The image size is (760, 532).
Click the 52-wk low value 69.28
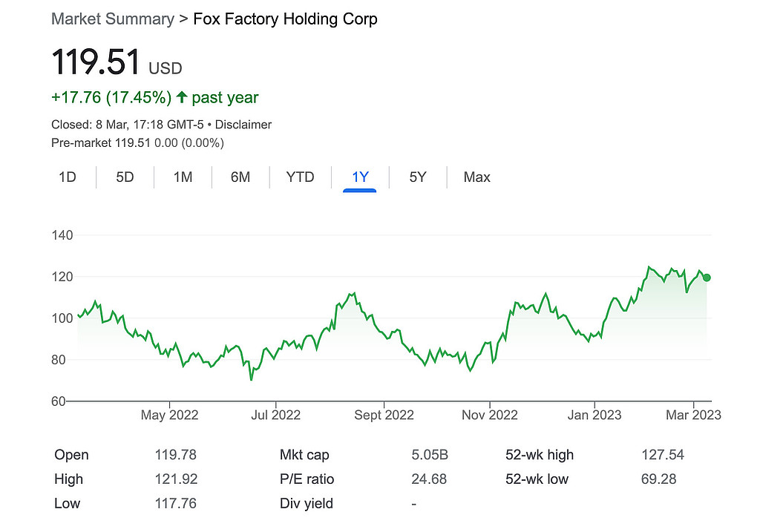tap(658, 479)
